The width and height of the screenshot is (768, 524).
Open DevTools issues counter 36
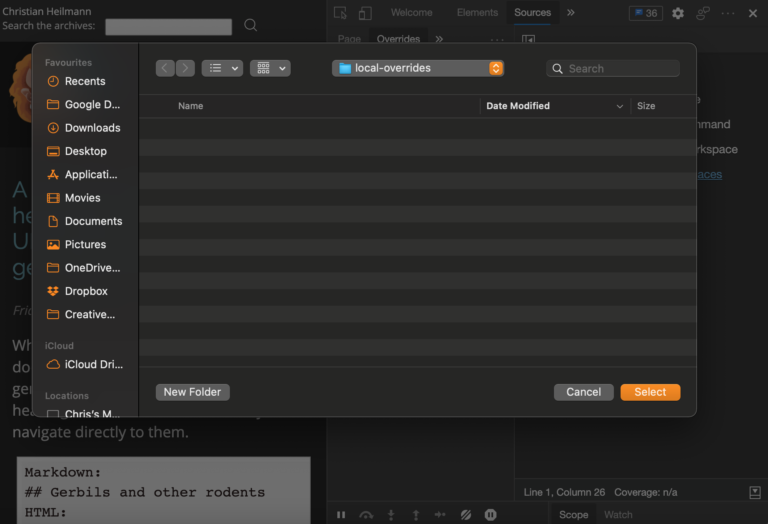[646, 13]
